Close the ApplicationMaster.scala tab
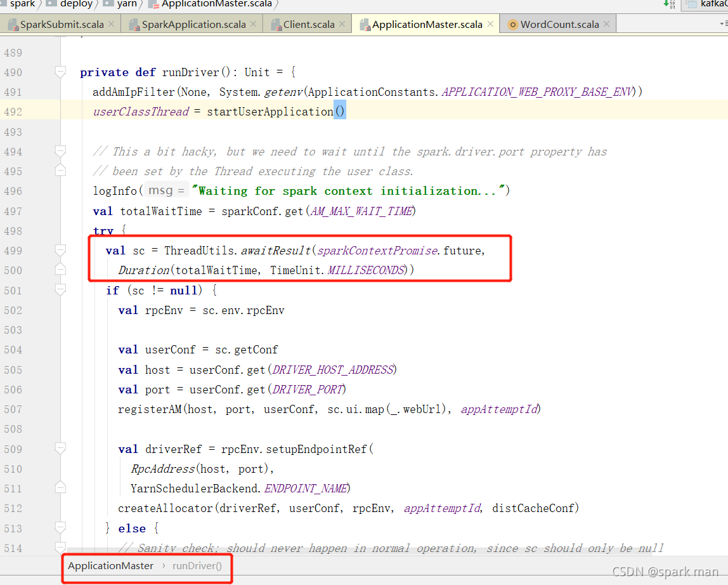Screen dimensions: 728x585 [x=490, y=24]
